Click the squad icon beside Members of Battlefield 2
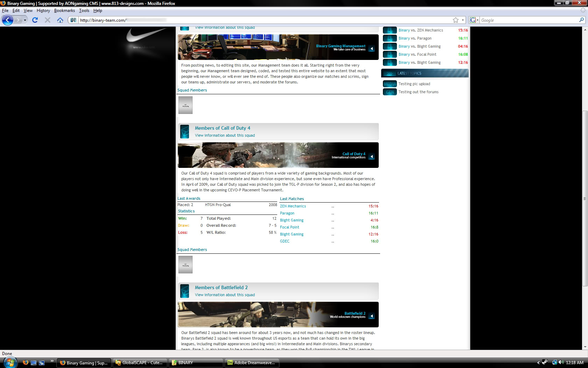The height and width of the screenshot is (368, 588). (185, 291)
